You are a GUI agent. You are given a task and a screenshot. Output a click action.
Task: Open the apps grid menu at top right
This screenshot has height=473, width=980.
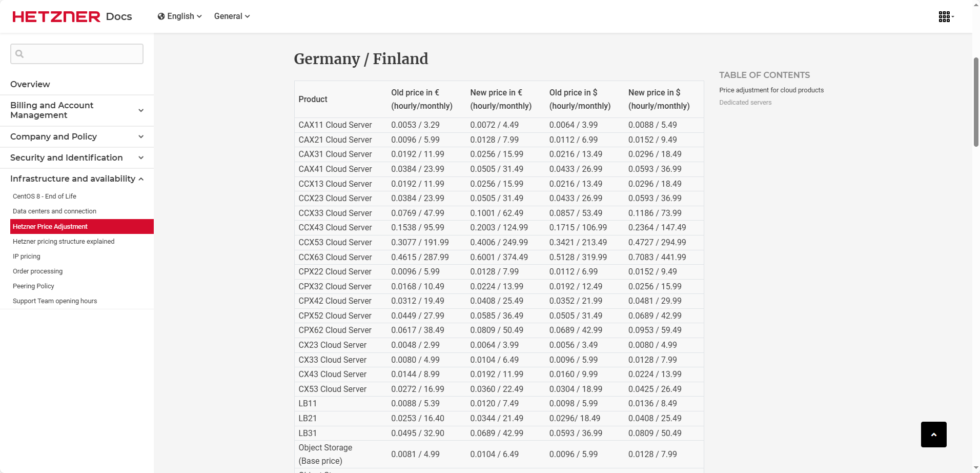pyautogui.click(x=945, y=16)
